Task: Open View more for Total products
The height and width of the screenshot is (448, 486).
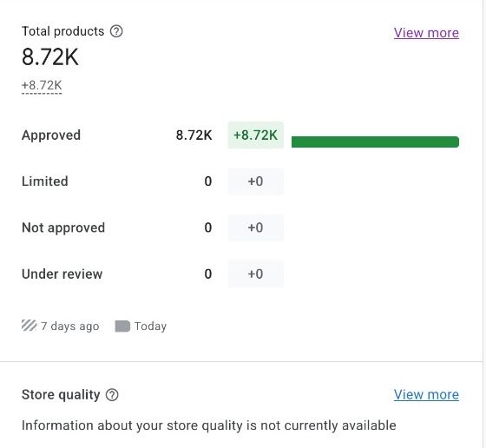Action: tap(426, 33)
